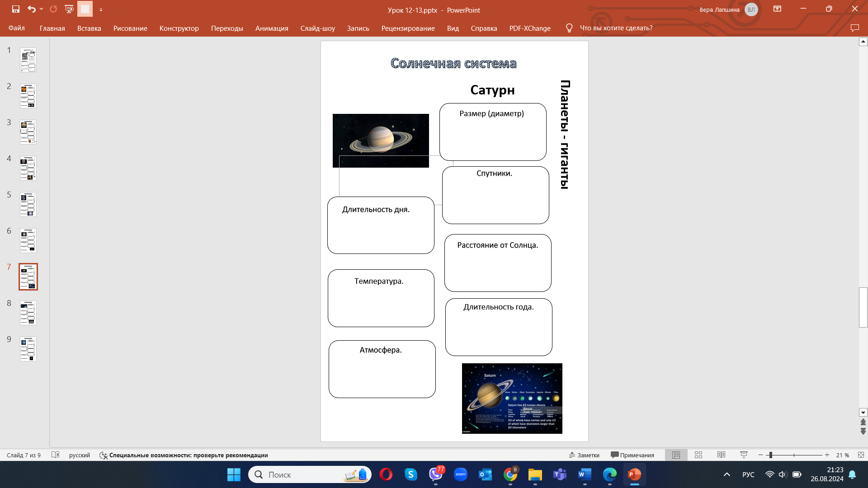Open the Рисование ribbon tab
The height and width of the screenshot is (488, 868).
[130, 28]
